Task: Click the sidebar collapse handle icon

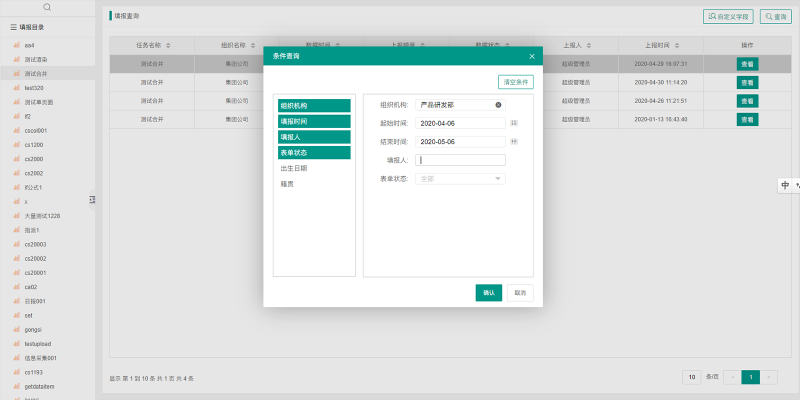Action: point(92,200)
